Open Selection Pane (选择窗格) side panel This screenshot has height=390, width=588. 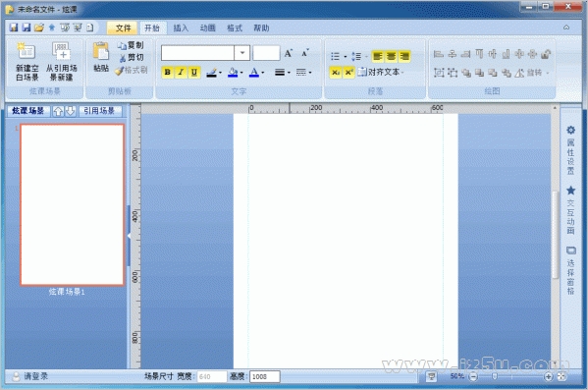pyautogui.click(x=570, y=270)
